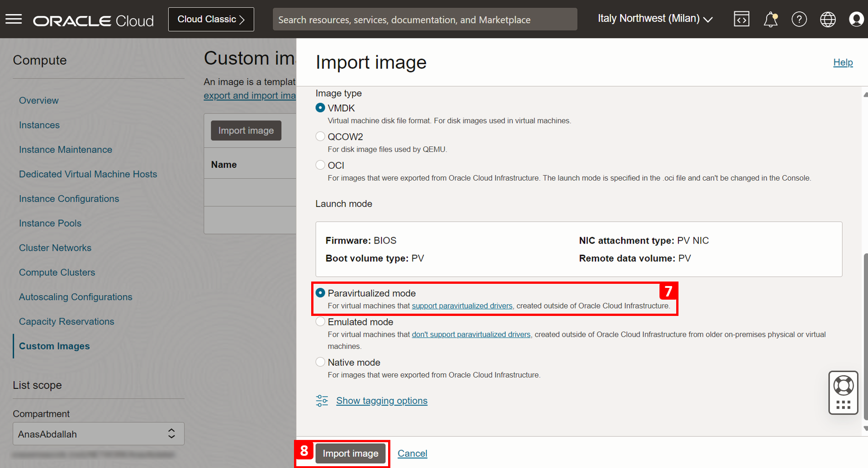Select Paravirtualized mode
The height and width of the screenshot is (468, 868).
tap(320, 293)
